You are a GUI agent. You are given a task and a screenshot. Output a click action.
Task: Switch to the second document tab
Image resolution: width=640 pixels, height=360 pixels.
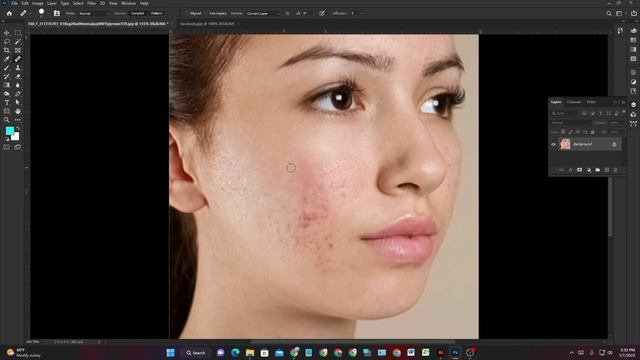pyautogui.click(x=208, y=24)
